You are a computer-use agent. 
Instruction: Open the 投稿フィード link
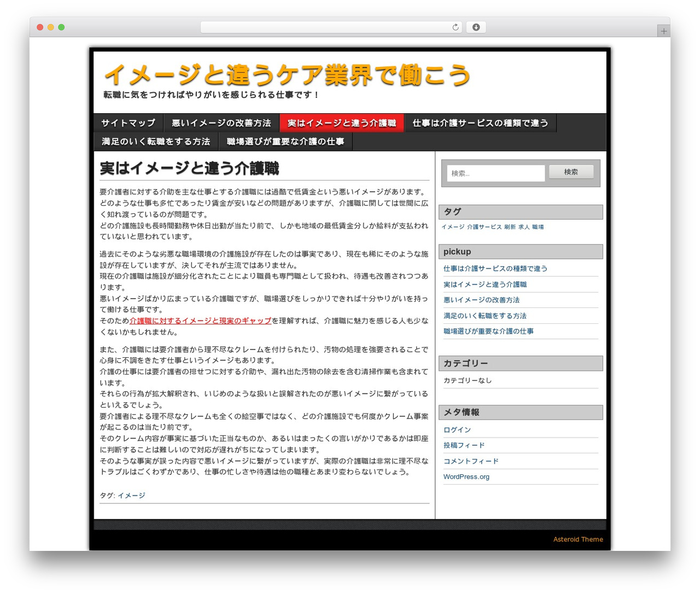pyautogui.click(x=464, y=445)
